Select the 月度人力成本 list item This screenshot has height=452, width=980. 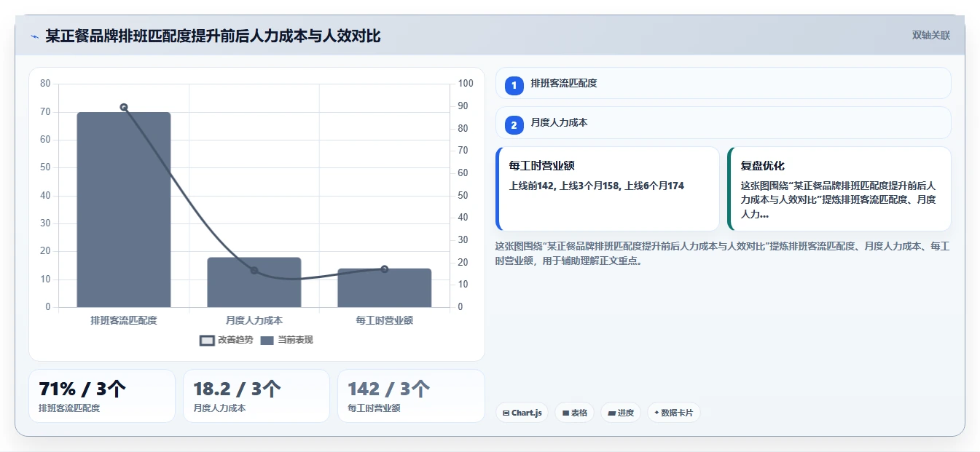[x=723, y=122]
